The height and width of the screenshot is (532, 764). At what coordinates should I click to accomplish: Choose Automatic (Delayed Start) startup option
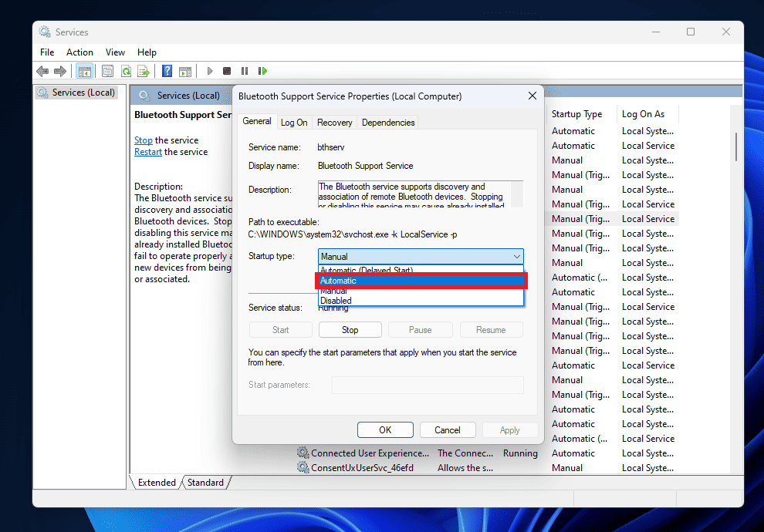[x=421, y=270]
